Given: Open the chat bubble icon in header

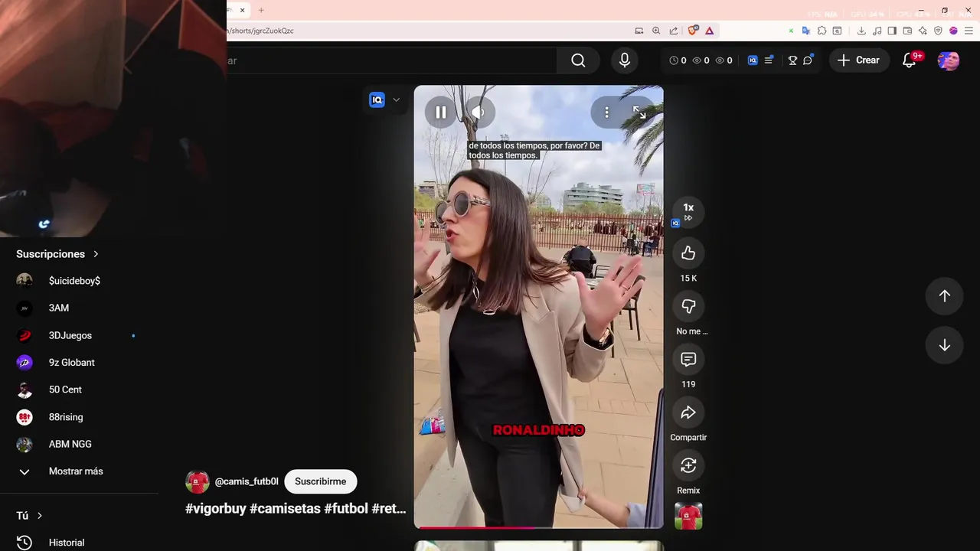Looking at the screenshot, I should (x=808, y=60).
